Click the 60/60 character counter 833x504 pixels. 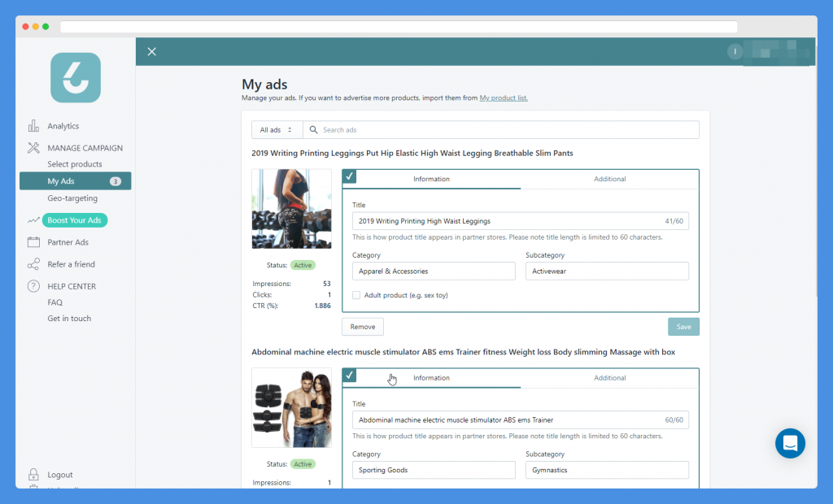[674, 419]
